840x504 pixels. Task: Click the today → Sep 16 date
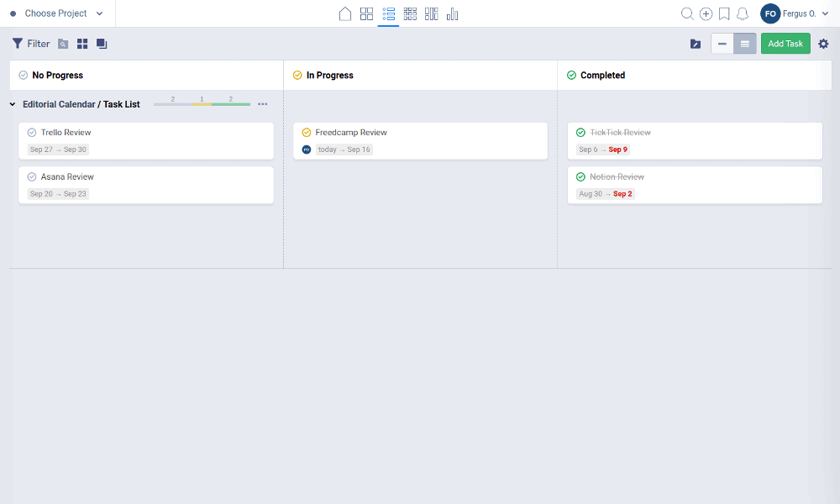pos(344,150)
